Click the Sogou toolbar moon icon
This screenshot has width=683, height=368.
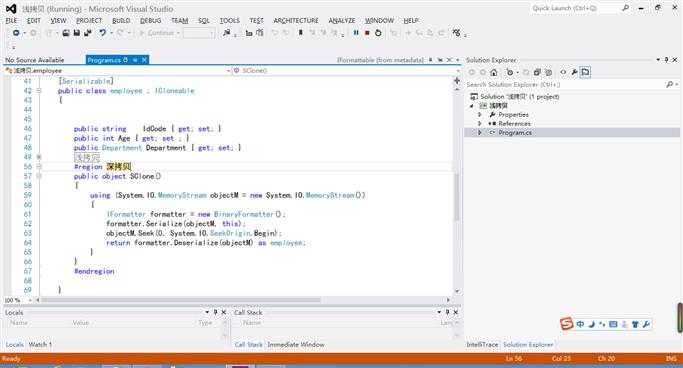click(x=592, y=324)
